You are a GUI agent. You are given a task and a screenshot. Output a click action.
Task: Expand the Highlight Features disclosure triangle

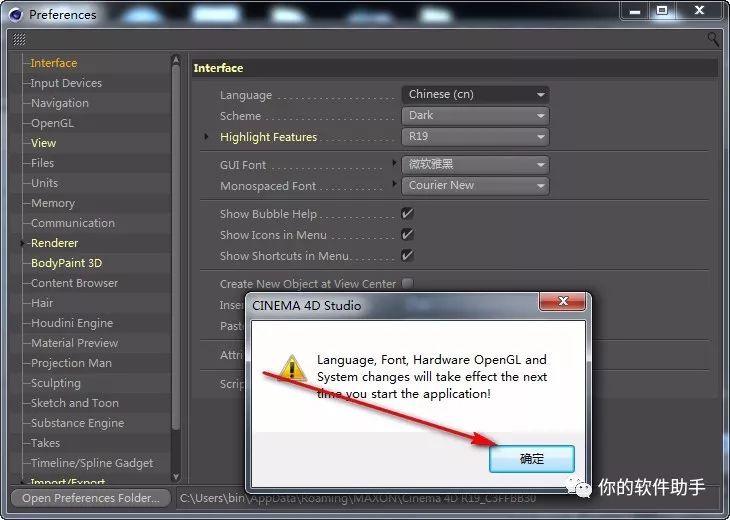click(x=206, y=136)
